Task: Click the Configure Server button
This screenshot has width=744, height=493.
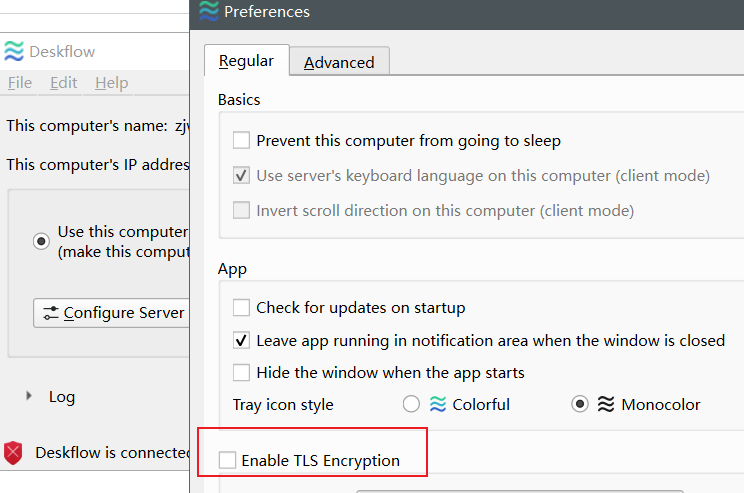Action: [x=112, y=313]
